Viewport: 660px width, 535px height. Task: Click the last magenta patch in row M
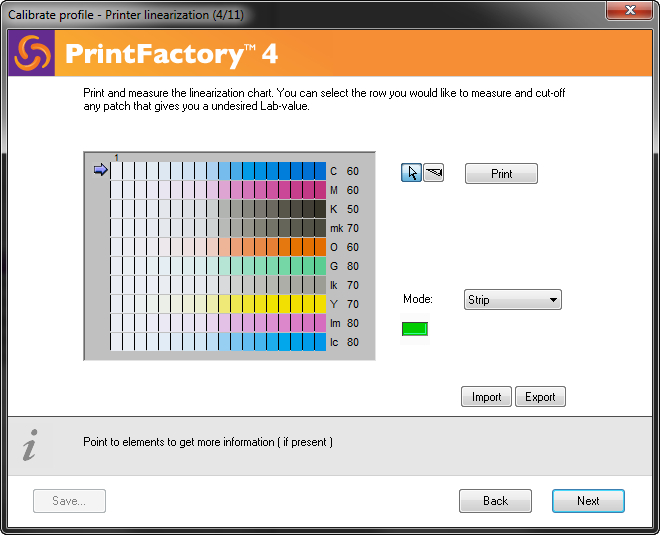[x=320, y=190]
